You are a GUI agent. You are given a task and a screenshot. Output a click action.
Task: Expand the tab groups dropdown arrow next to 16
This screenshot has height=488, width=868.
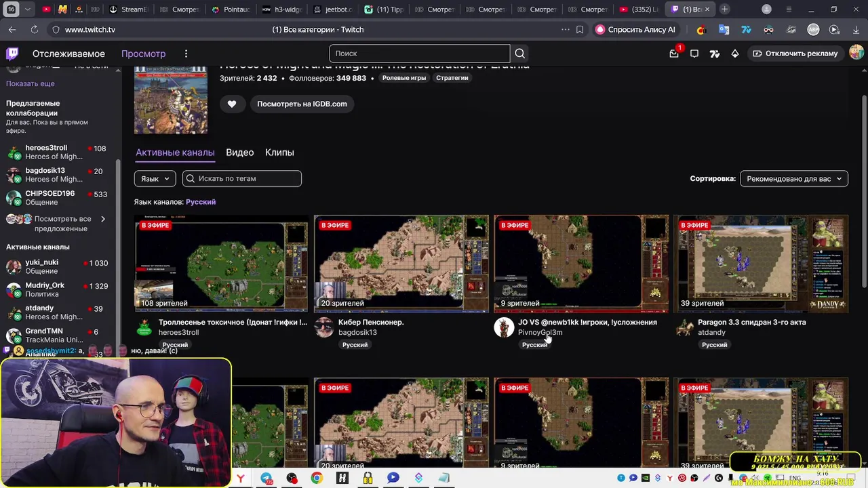pos(27,9)
